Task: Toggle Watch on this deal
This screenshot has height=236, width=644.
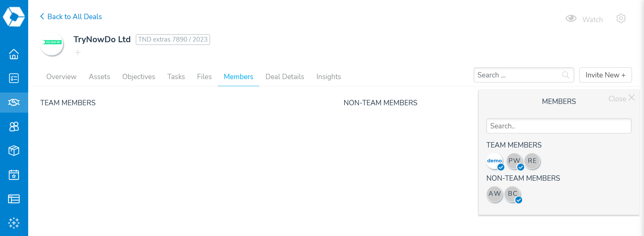Action: [584, 19]
